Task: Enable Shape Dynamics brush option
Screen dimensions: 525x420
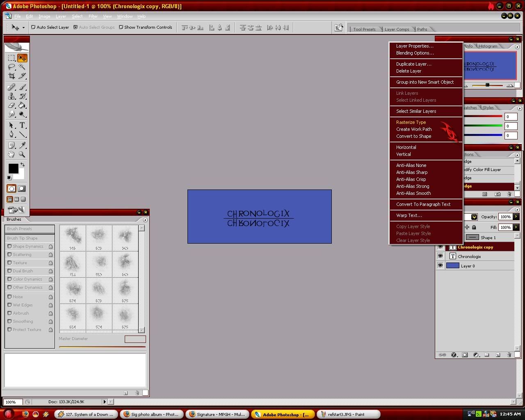Action: (x=9, y=246)
